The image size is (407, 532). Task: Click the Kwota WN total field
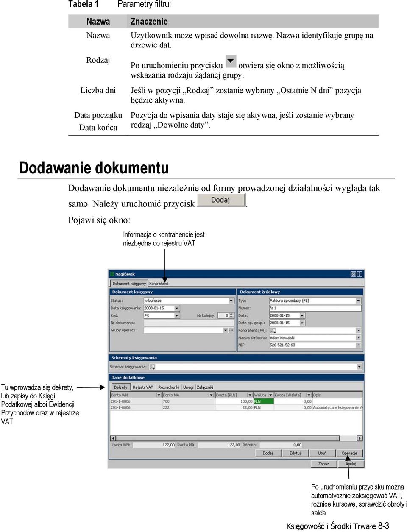coord(154,445)
